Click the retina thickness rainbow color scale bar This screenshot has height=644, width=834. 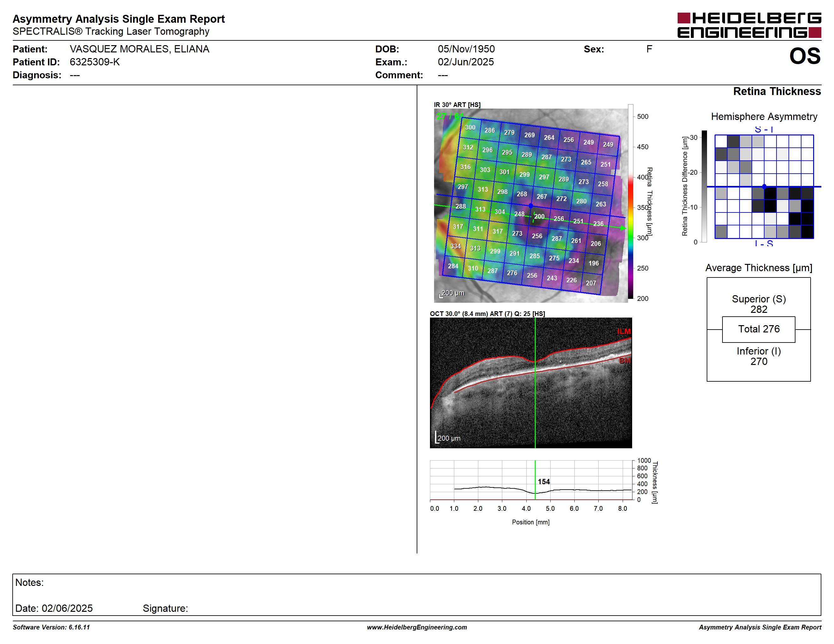click(631, 201)
